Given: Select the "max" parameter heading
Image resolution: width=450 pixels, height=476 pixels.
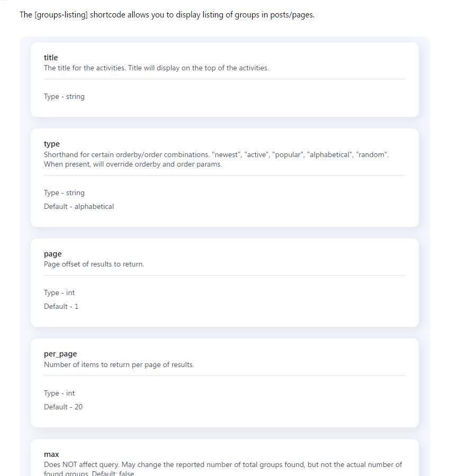Looking at the screenshot, I should point(51,454).
